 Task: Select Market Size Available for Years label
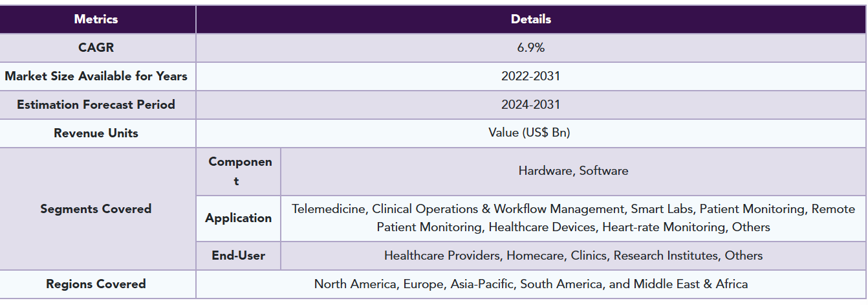pos(96,76)
